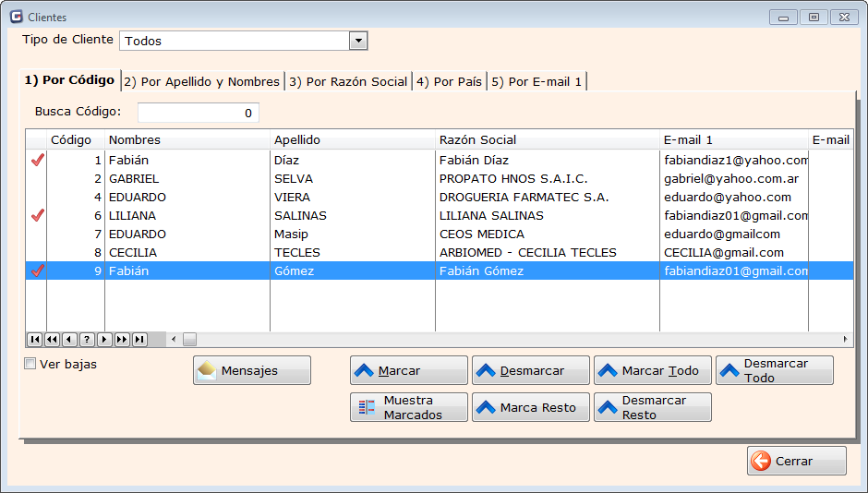Image resolution: width=868 pixels, height=493 pixels.
Task: Focus the Busca Código input field
Action: click(198, 113)
